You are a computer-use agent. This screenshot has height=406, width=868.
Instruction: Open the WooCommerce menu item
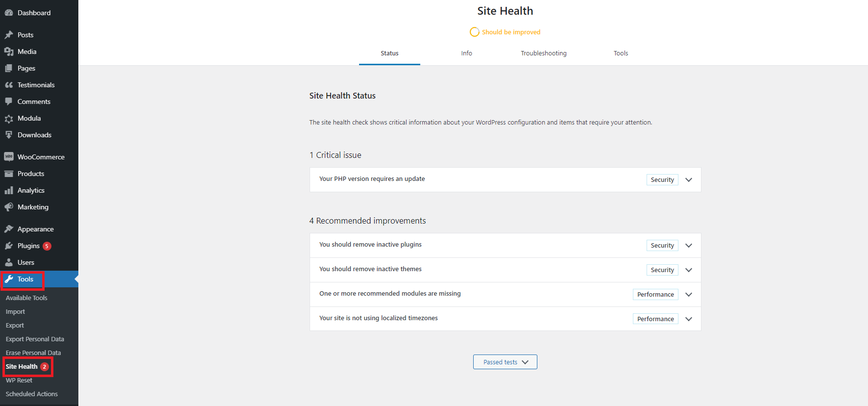[x=39, y=157]
